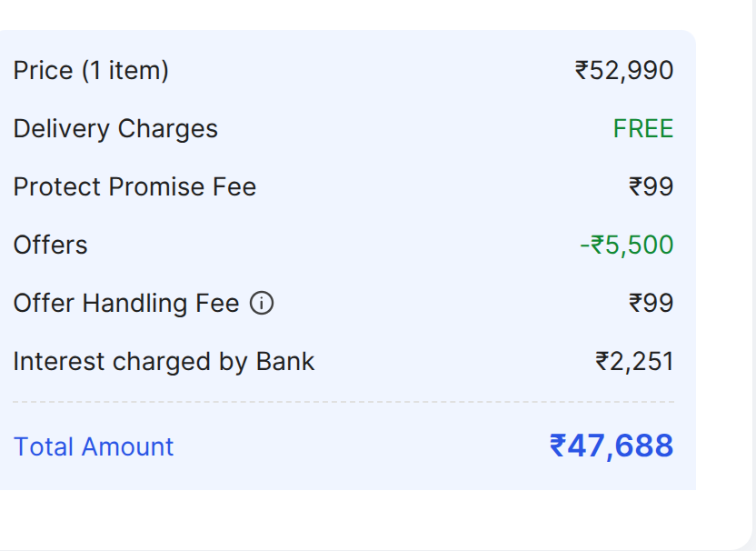The image size is (756, 551).
Task: Click the Price (1 item) label
Action: 91,71
